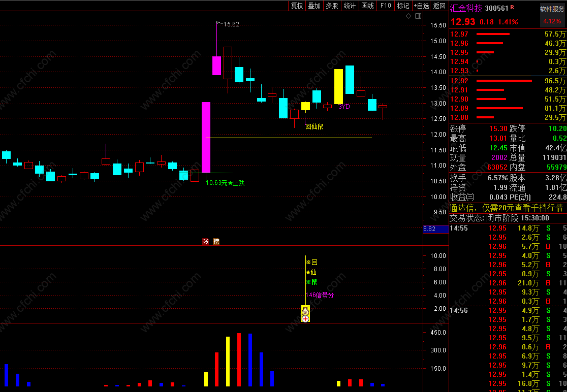567x392 pixels.
Task: Click the 12.88 buy order row
Action: click(x=508, y=117)
